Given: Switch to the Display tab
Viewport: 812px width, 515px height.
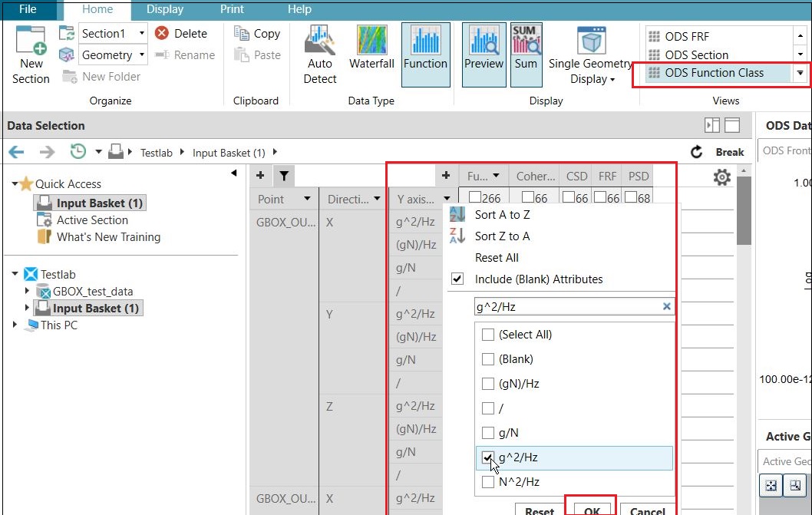Looking at the screenshot, I should 164,9.
